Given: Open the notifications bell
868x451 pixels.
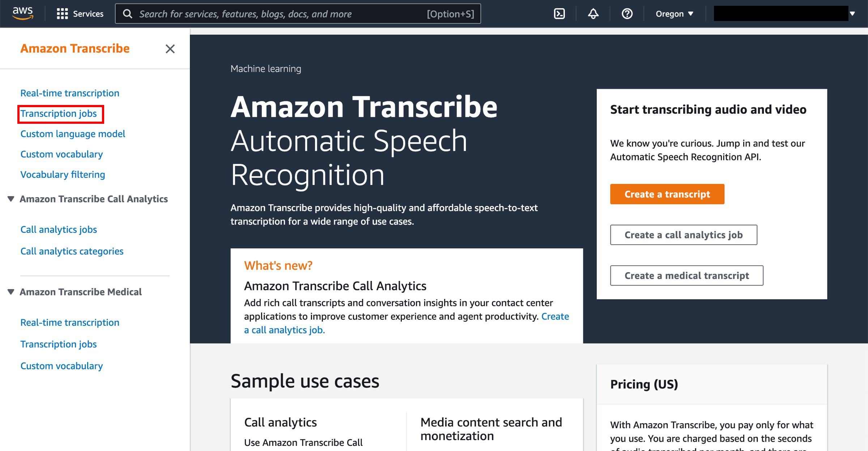Looking at the screenshot, I should pyautogui.click(x=593, y=13).
